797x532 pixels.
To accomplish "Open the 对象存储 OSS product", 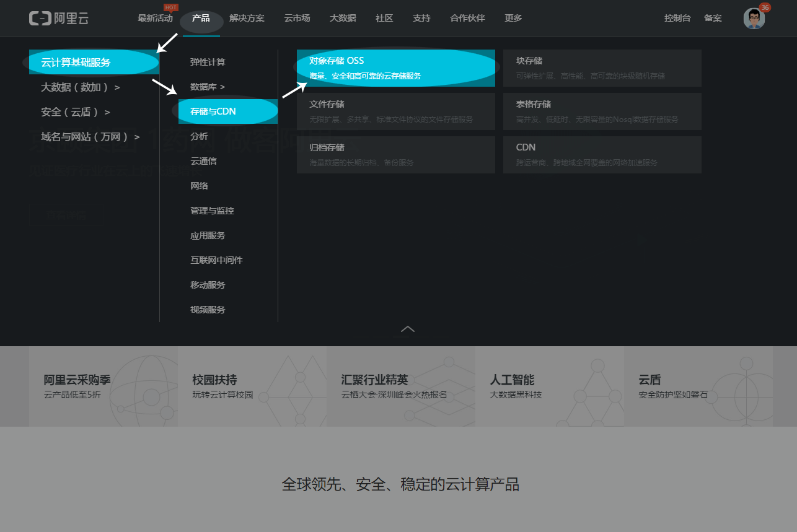I will click(x=396, y=68).
